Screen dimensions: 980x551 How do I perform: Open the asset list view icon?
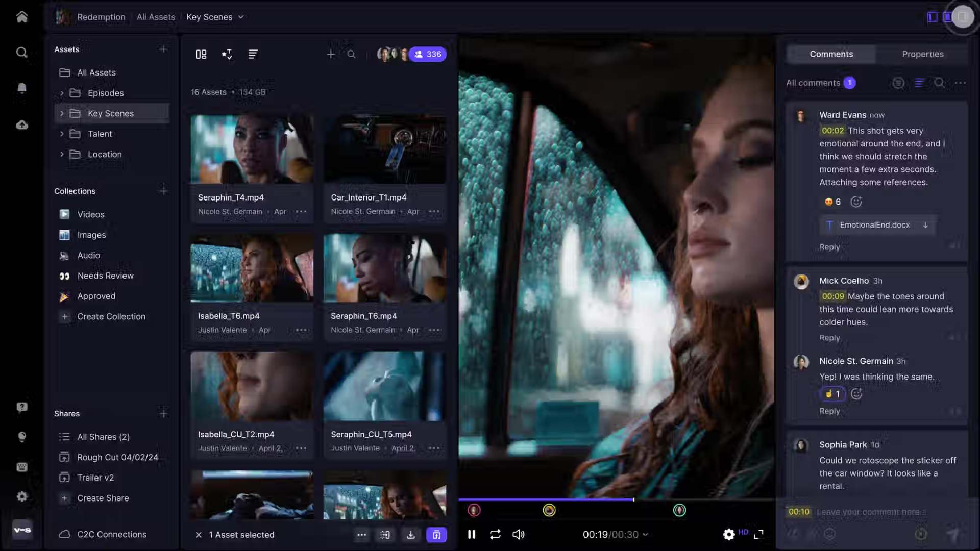click(253, 54)
